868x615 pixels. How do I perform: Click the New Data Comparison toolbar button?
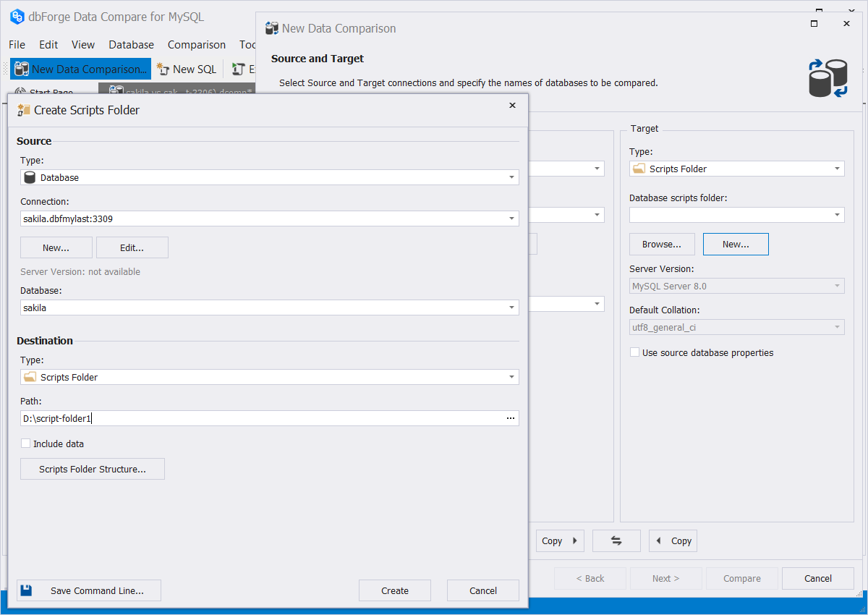tap(80, 69)
